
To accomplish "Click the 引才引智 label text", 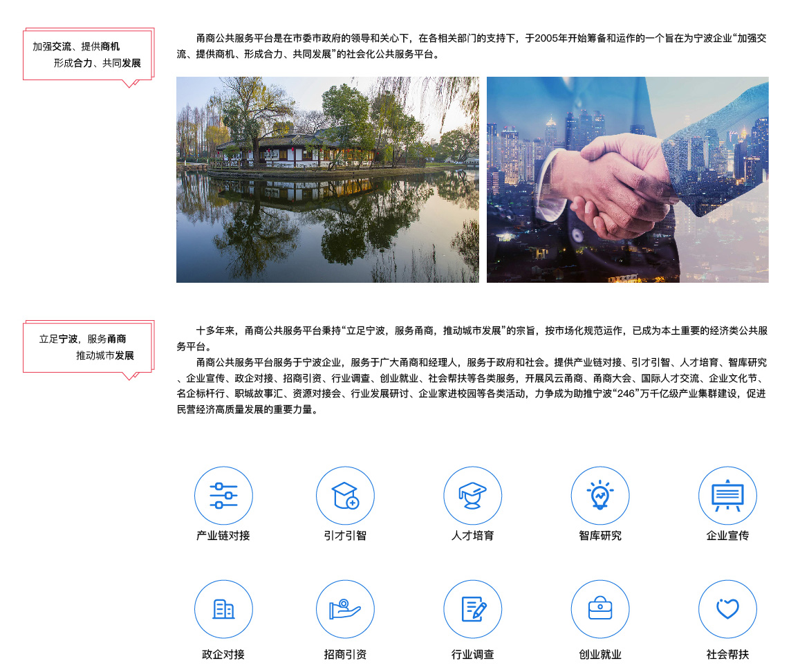I will tap(346, 535).
